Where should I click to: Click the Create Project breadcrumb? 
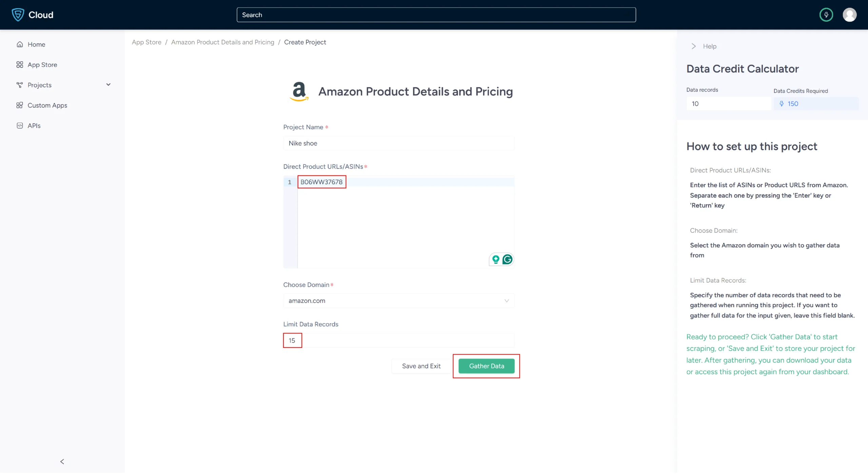[x=305, y=42]
